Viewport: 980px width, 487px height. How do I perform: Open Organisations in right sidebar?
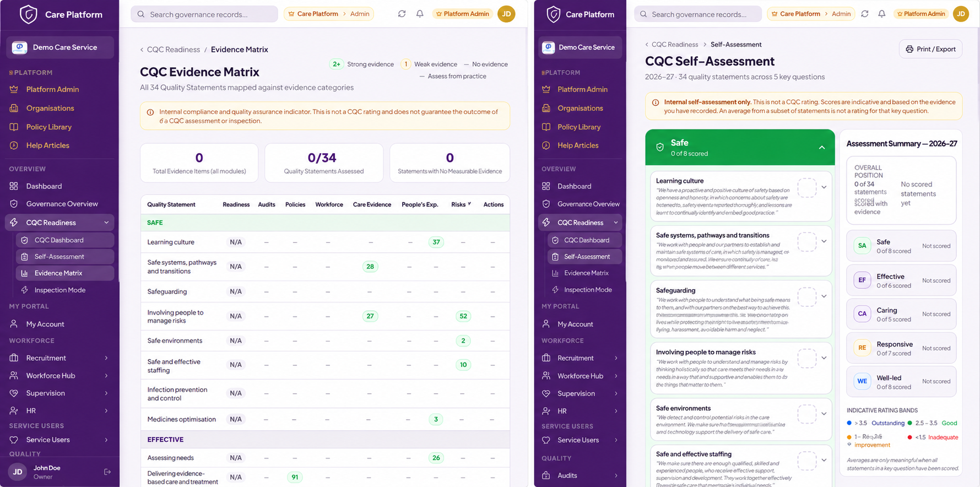[581, 108]
